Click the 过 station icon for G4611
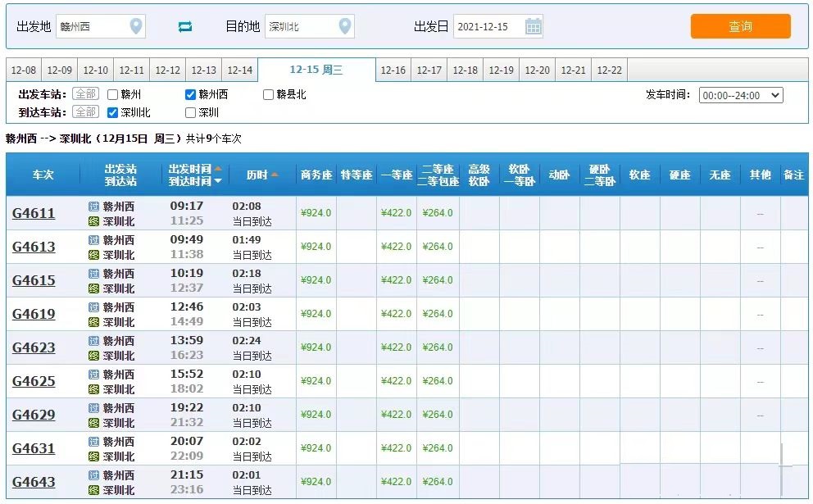Viewport: 813px width, 504px height. click(93, 207)
